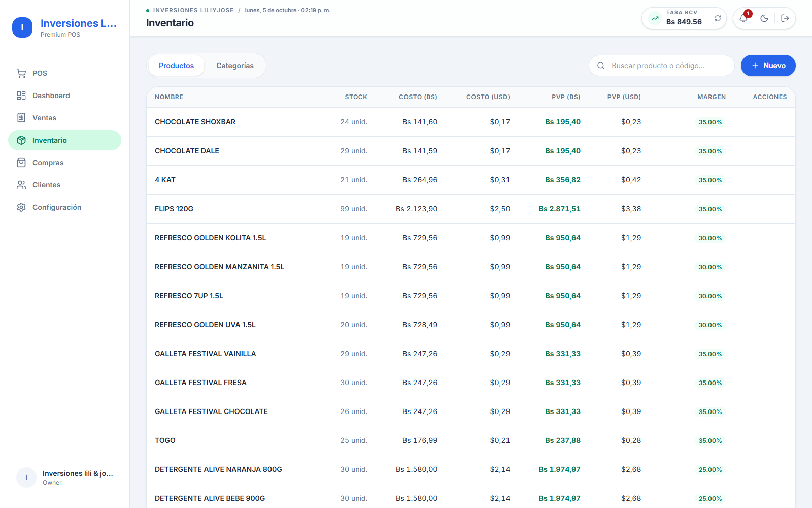Sort by the NOMBRE column header
This screenshot has height=508, width=812.
click(x=169, y=97)
